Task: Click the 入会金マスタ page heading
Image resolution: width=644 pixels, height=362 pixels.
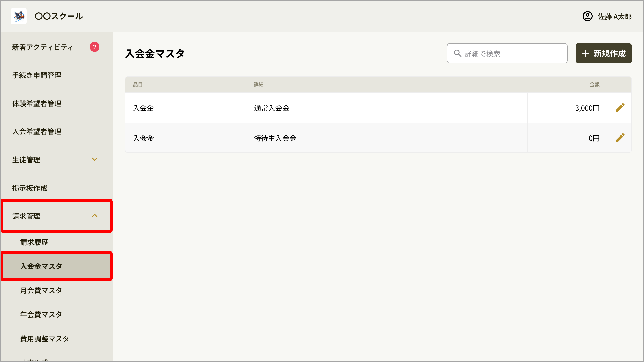Action: tap(155, 54)
